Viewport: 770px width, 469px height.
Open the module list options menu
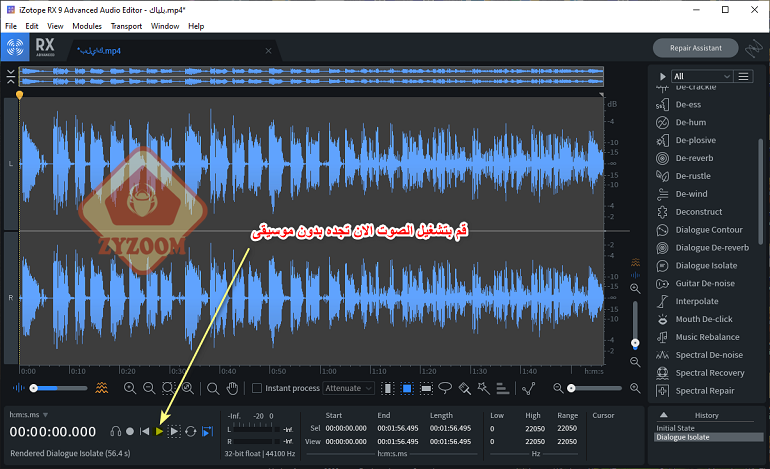tap(743, 76)
